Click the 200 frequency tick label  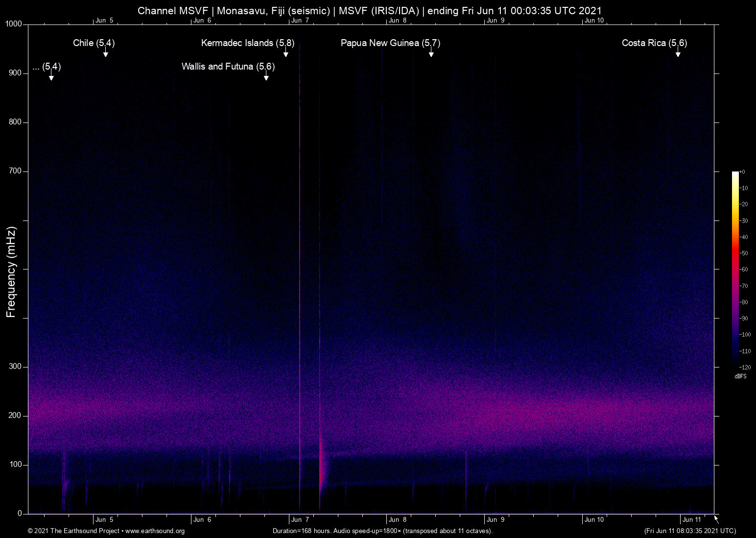click(x=15, y=416)
